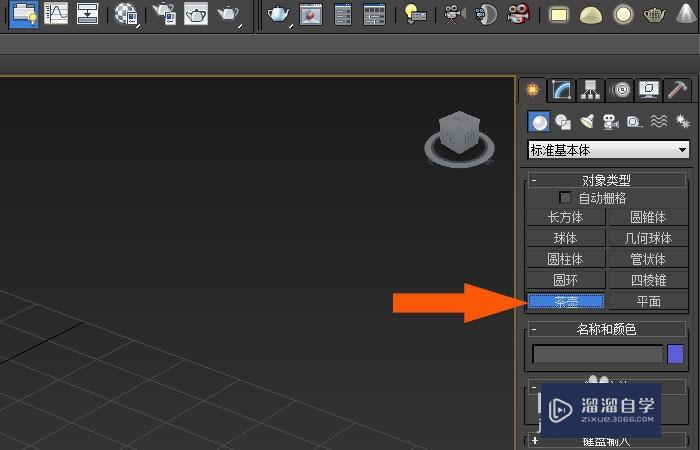Select the Shapes category icon
Screen dimensions: 700x450
coord(563,121)
